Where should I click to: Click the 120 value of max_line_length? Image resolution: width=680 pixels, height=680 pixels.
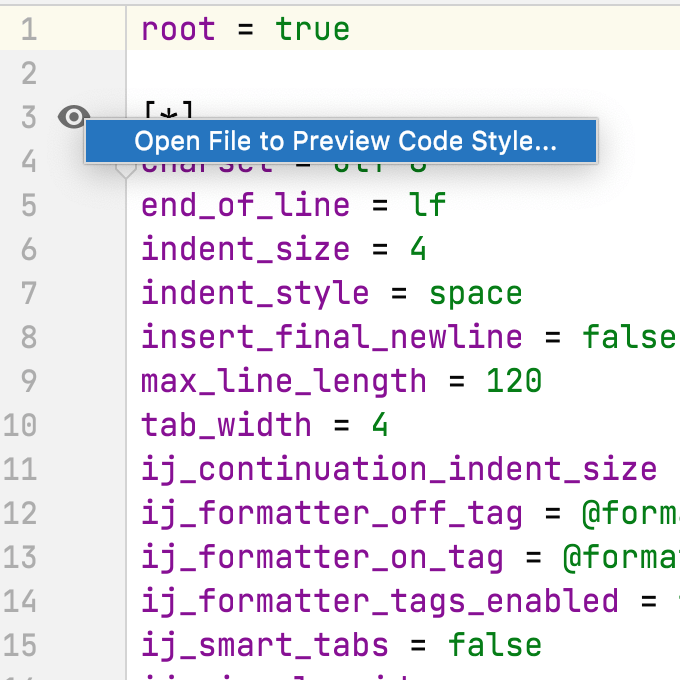point(514,381)
